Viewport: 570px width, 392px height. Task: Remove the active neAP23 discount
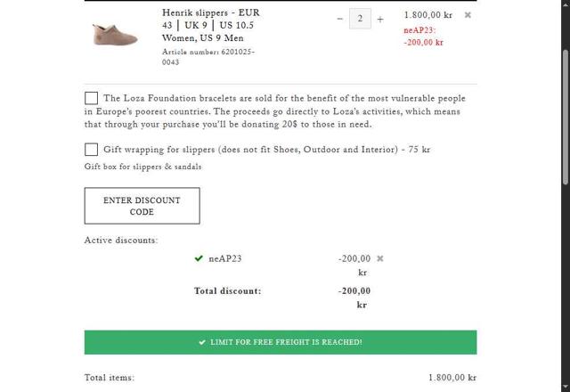click(x=380, y=258)
